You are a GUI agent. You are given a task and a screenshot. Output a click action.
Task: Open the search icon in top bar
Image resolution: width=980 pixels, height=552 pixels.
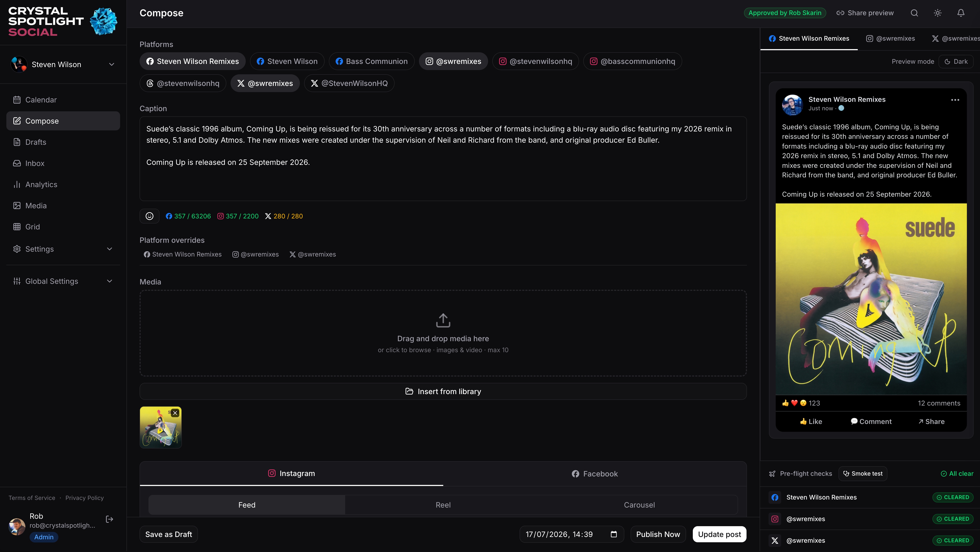tap(914, 13)
